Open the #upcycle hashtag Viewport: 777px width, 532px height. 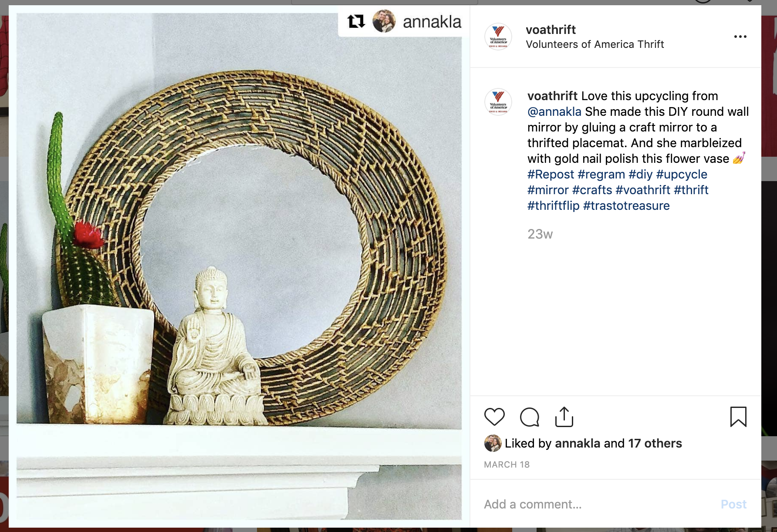pyautogui.click(x=682, y=174)
